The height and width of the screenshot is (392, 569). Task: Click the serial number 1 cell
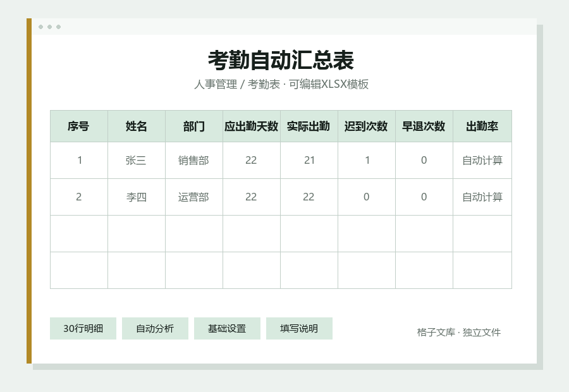pyautogui.click(x=79, y=161)
